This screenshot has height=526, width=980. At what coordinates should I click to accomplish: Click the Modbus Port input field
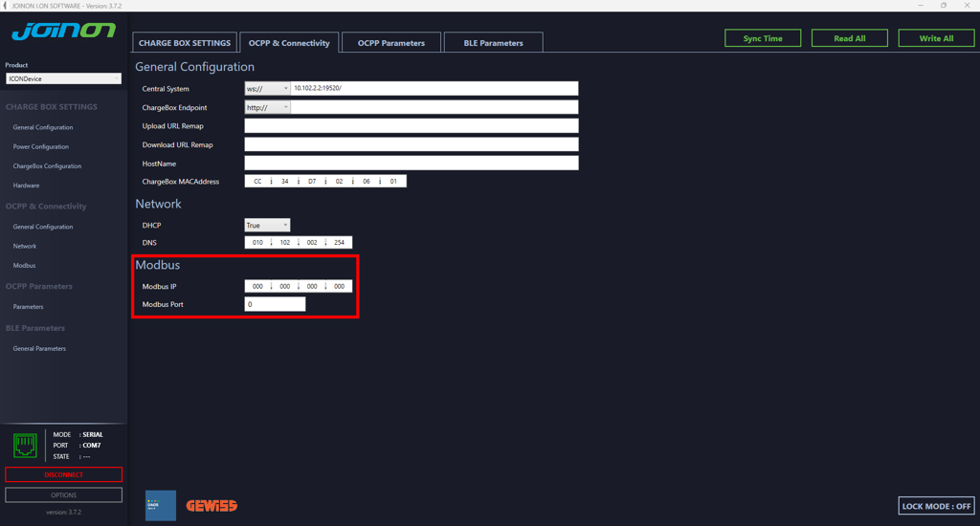(x=275, y=304)
